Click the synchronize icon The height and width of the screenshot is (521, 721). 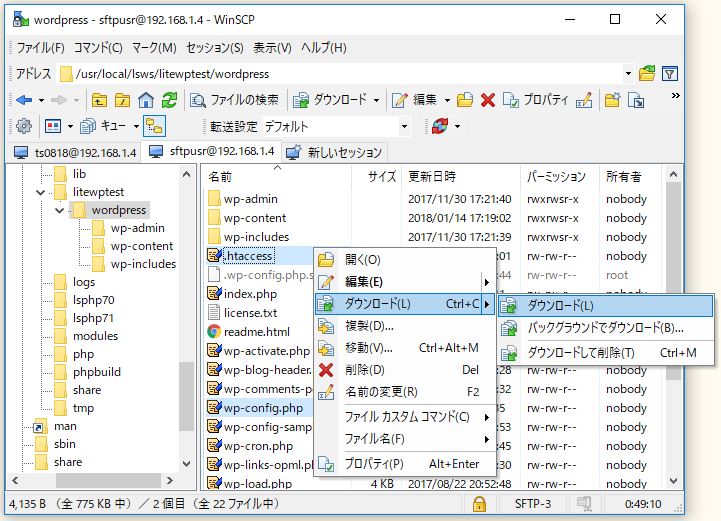pyautogui.click(x=440, y=126)
